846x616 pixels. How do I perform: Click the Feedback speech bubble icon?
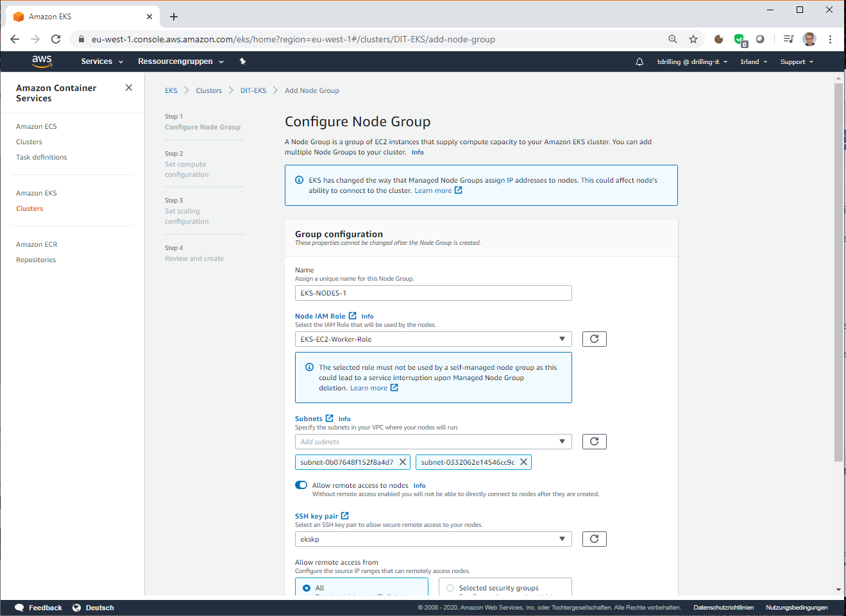[19, 608]
